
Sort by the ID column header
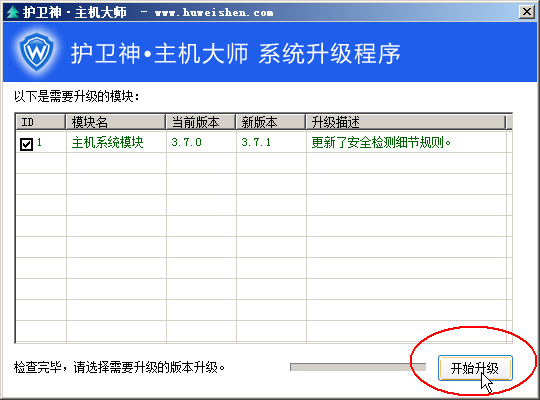(x=41, y=122)
